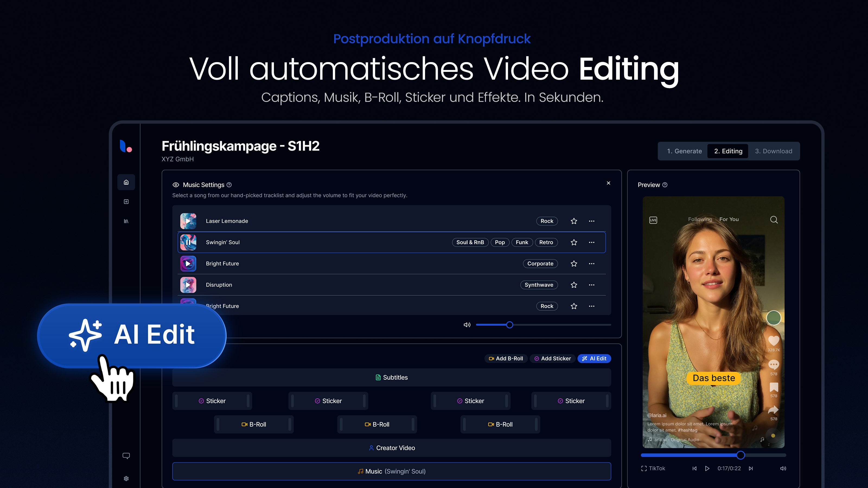Open the create new project icon in sidebar
868x488 pixels.
click(x=126, y=201)
